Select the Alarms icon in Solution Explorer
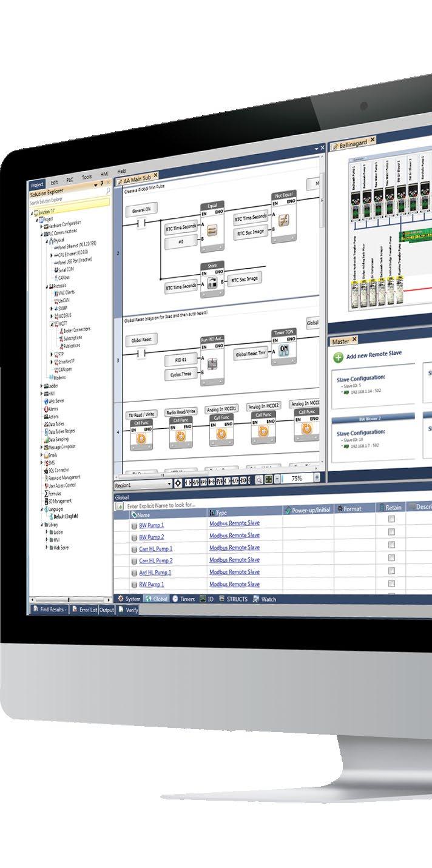This screenshot has width=432, height=868. pyautogui.click(x=46, y=409)
